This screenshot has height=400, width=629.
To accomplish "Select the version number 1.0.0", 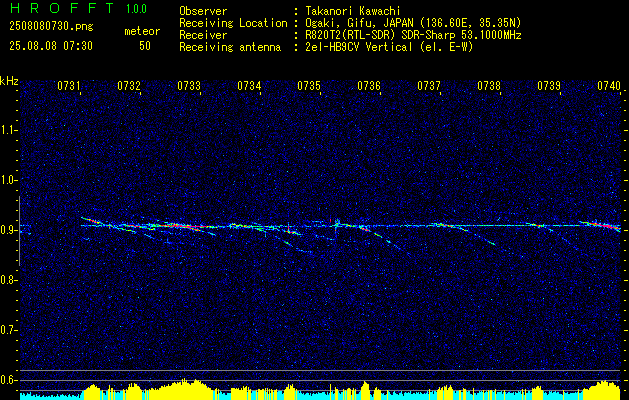I will [136, 9].
